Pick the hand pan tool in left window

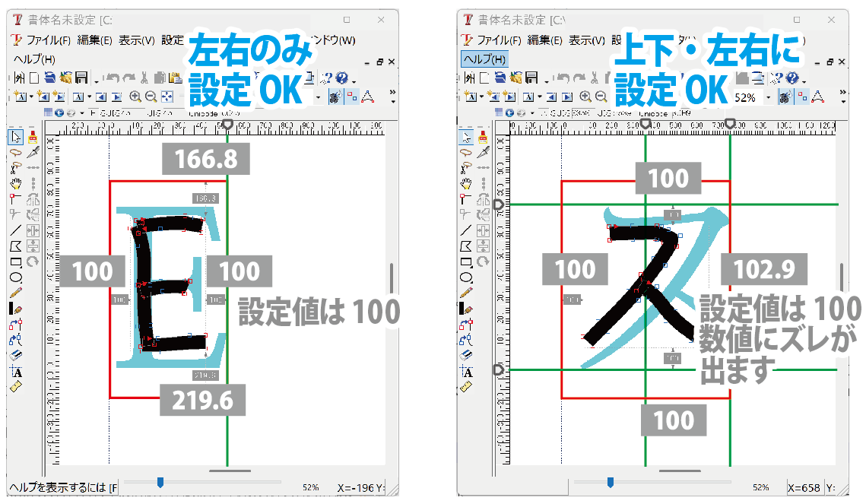point(17,183)
